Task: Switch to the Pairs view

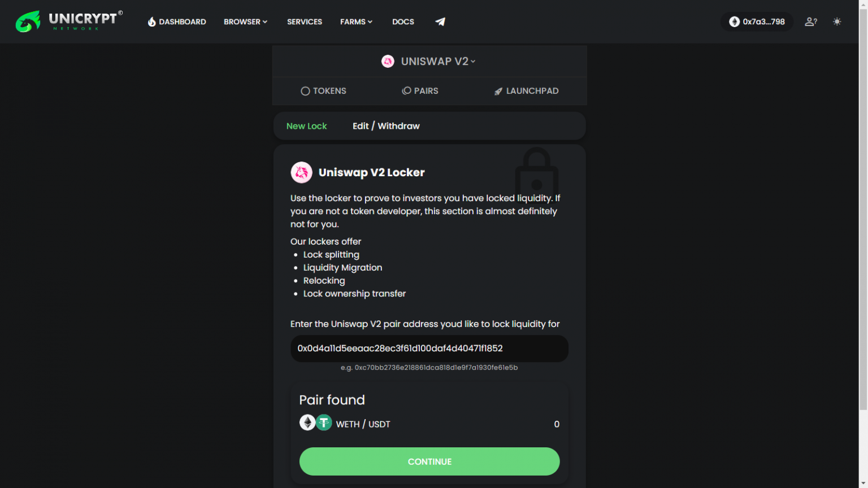Action: pyautogui.click(x=420, y=91)
